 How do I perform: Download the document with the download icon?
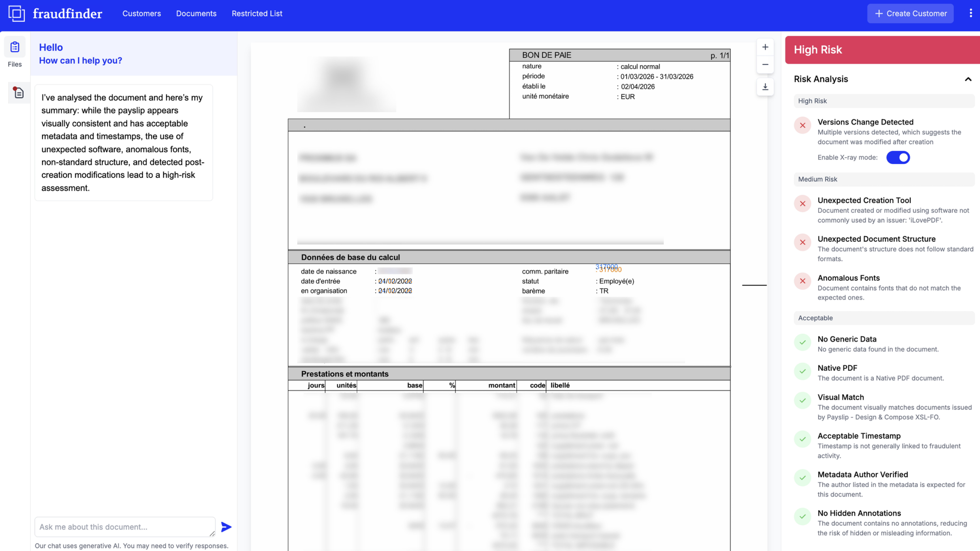(765, 87)
